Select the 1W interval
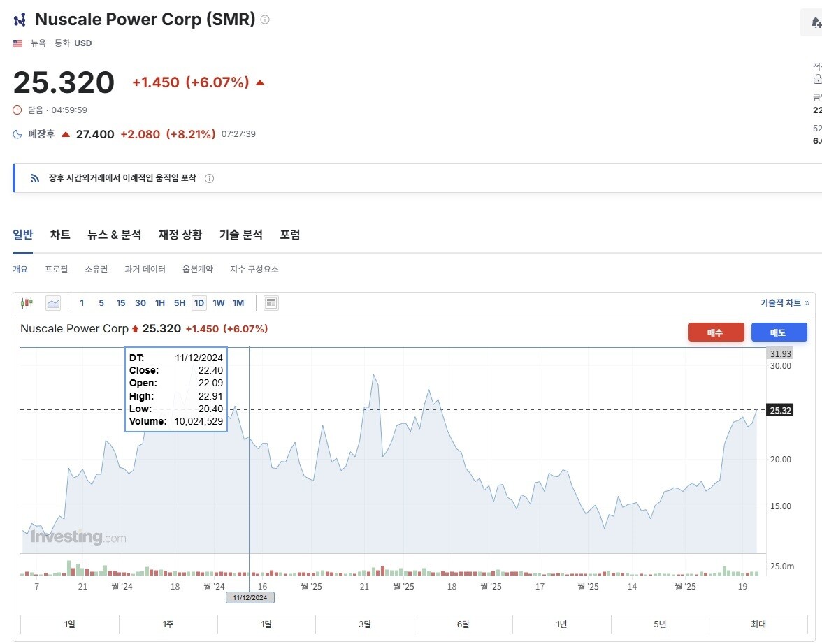Viewport: 822px width, 644px height. [219, 303]
